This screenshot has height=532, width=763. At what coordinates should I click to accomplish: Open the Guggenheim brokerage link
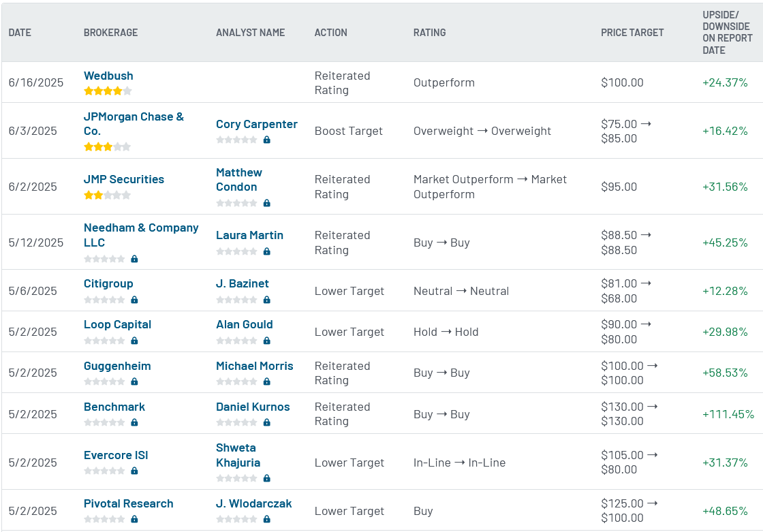pyautogui.click(x=117, y=366)
